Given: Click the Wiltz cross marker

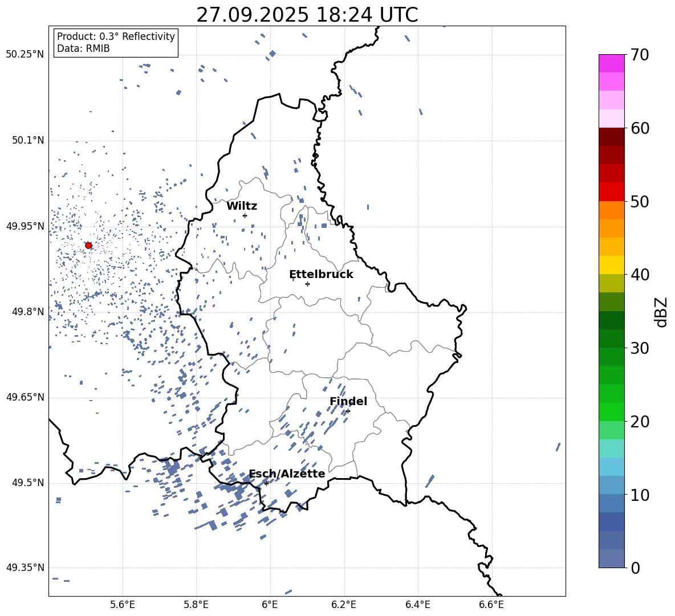Looking at the screenshot, I should tap(245, 215).
